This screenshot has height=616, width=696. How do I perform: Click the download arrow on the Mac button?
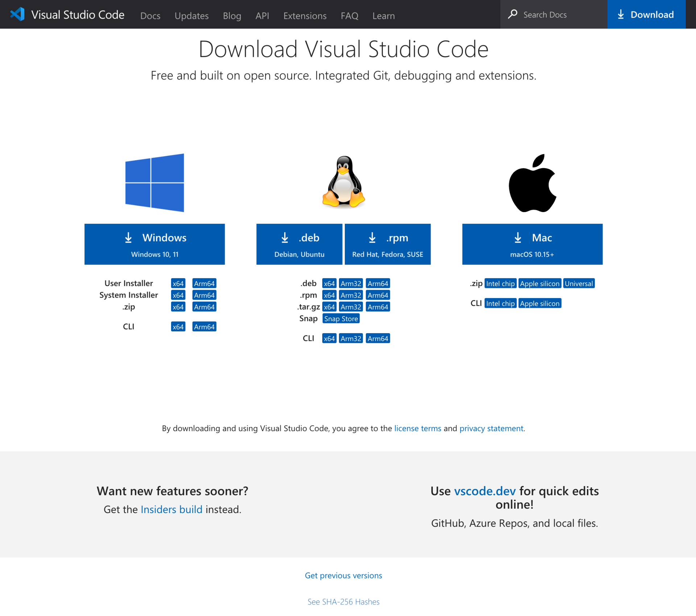[x=518, y=237]
